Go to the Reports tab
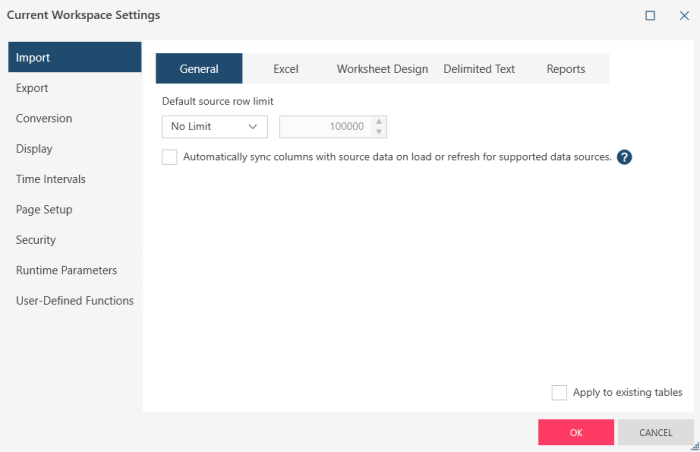700x452 pixels. point(566,69)
